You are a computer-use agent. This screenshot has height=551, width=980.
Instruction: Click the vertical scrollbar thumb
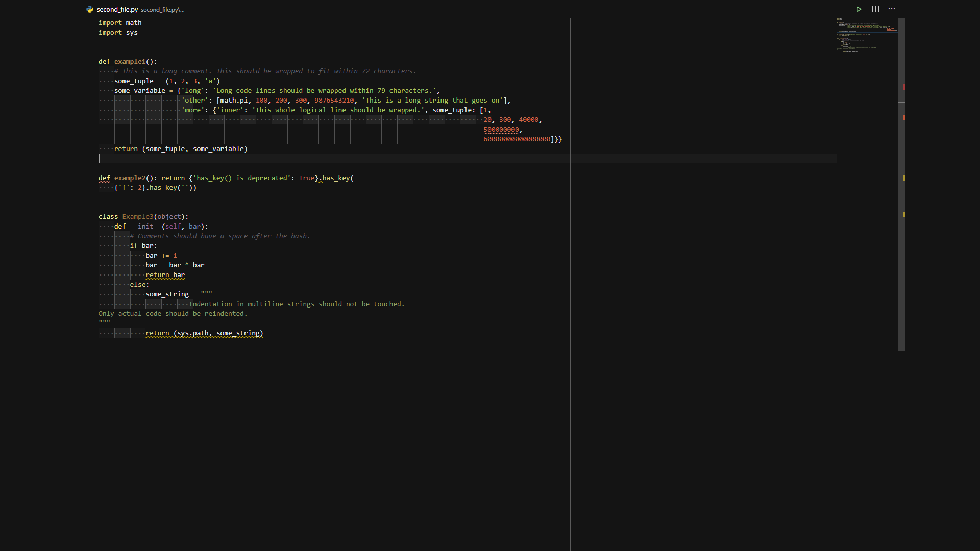901,184
